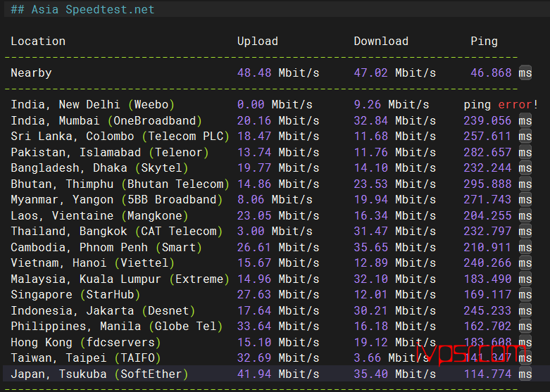This screenshot has width=550, height=392.
Task: Click Nearby upload value 48.48
Action: 254,73
